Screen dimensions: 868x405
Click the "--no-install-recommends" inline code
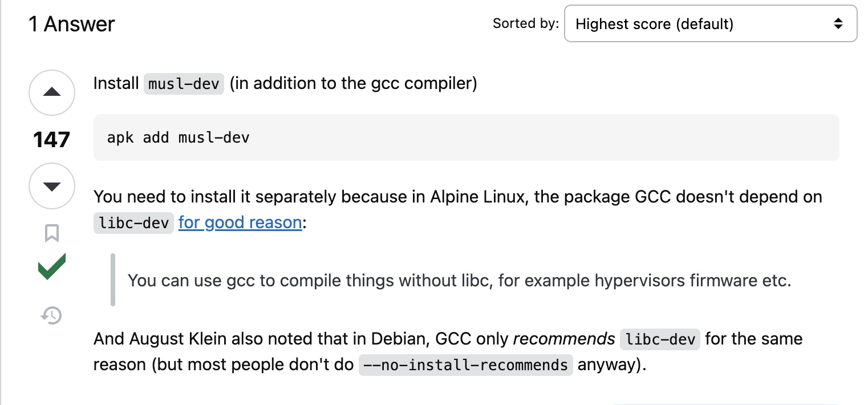point(465,365)
